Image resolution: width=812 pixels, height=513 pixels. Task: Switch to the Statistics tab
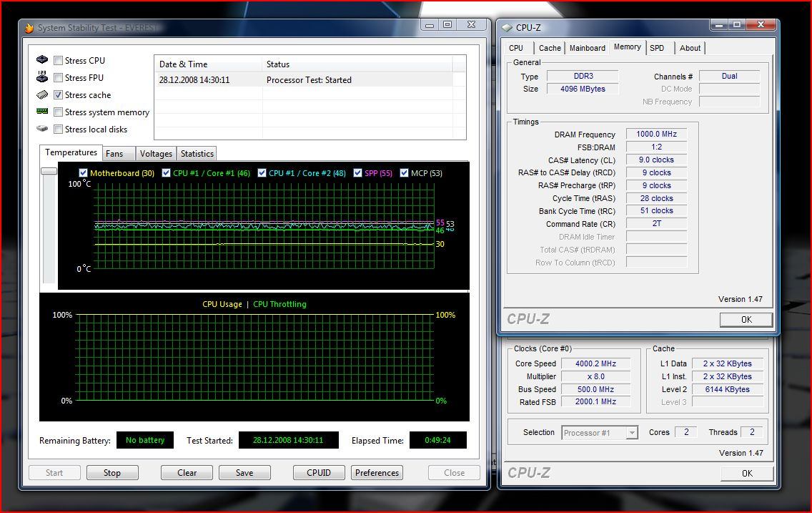pos(197,154)
